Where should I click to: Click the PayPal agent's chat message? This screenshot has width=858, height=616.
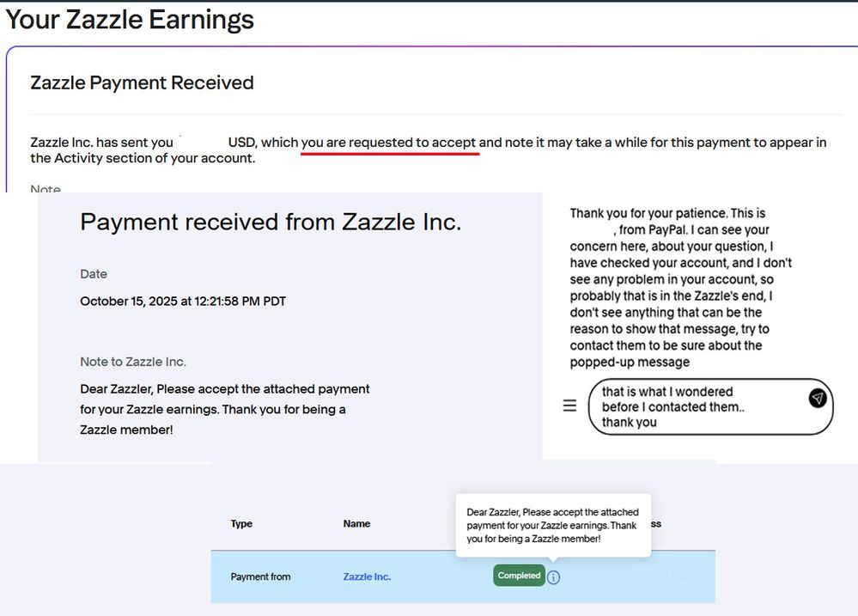(x=680, y=287)
